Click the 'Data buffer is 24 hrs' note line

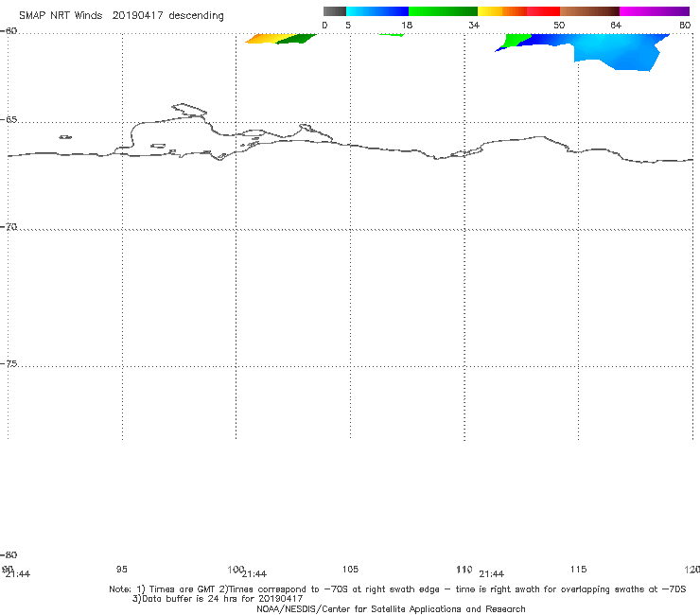coord(218,599)
